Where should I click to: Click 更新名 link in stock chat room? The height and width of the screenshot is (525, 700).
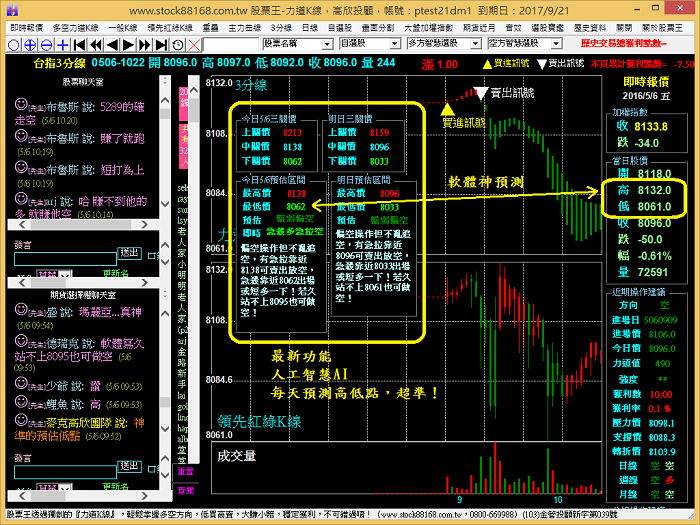(x=116, y=273)
